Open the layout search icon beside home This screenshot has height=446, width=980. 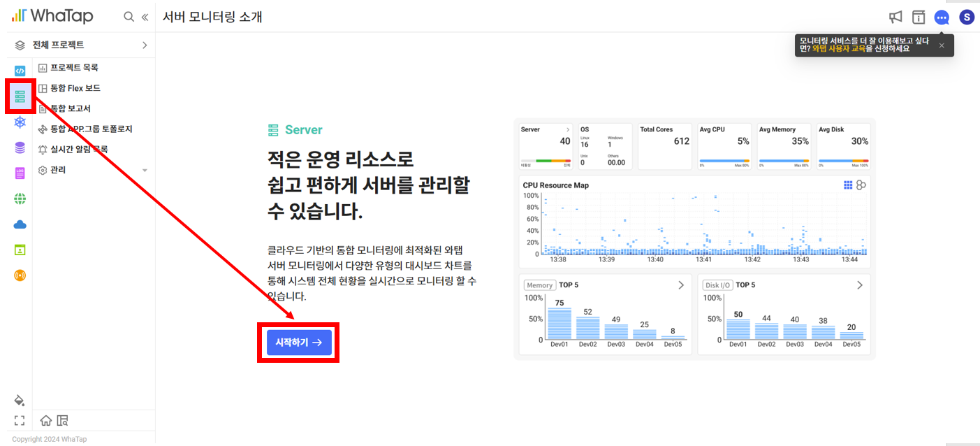point(62,420)
